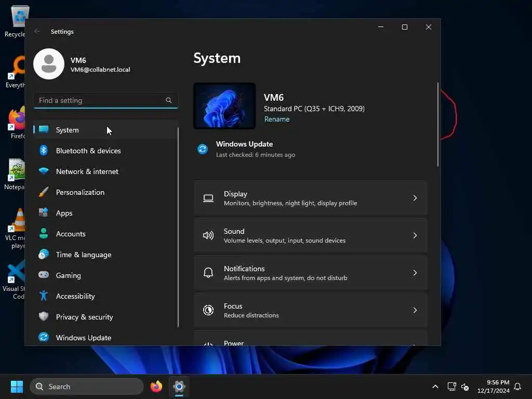Click the desktop wallpaper thumbnail

point(224,106)
